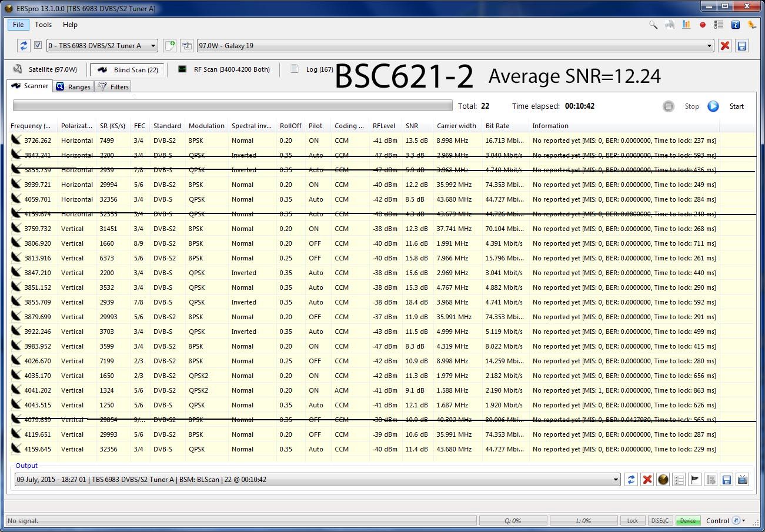Click the Start scan play button

coord(726,106)
